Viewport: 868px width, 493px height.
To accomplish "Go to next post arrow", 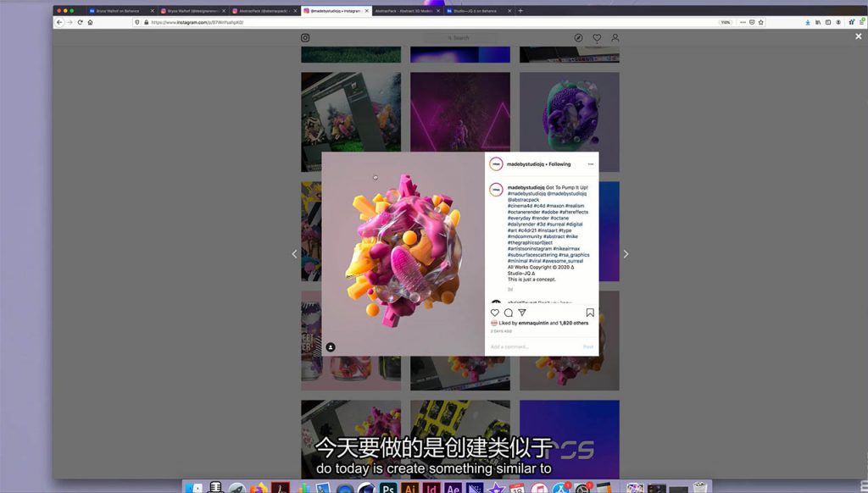I will pyautogui.click(x=626, y=254).
